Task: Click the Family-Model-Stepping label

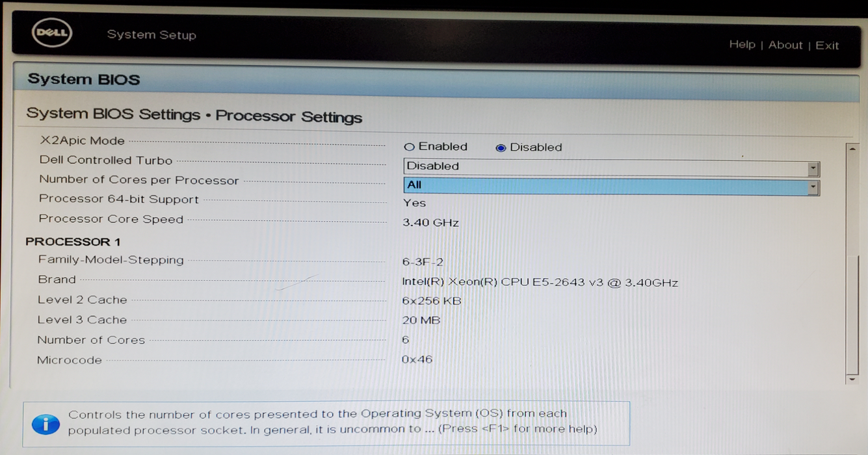Action: point(111,260)
